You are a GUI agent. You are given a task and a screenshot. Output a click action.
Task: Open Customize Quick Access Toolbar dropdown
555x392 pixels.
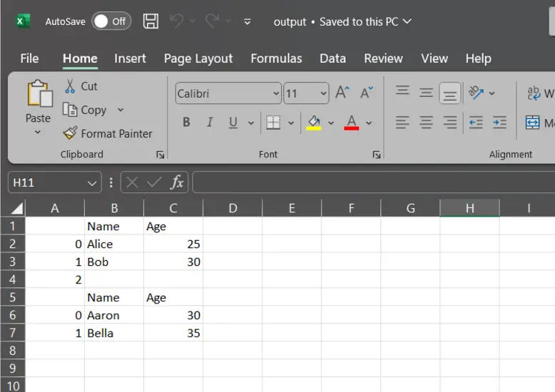pos(248,22)
